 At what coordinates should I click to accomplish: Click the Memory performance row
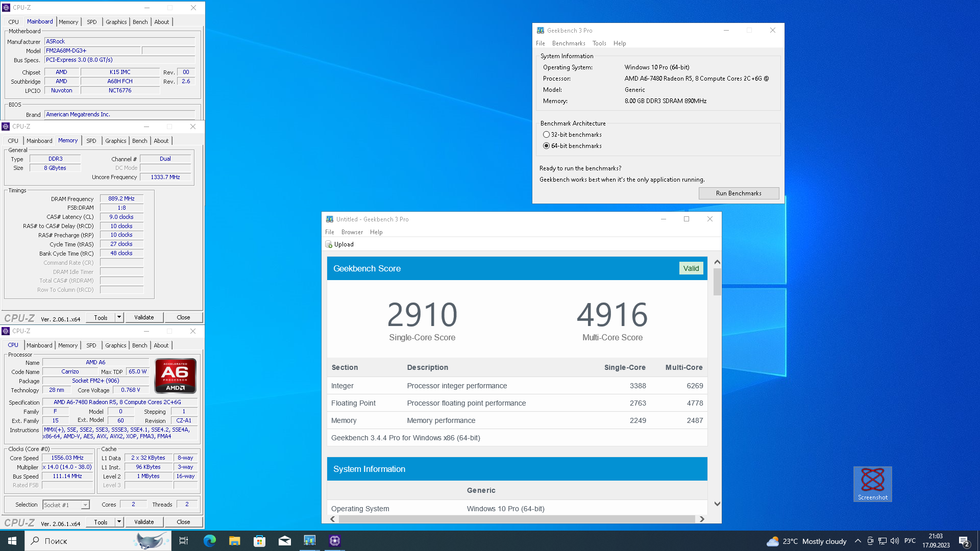517,420
